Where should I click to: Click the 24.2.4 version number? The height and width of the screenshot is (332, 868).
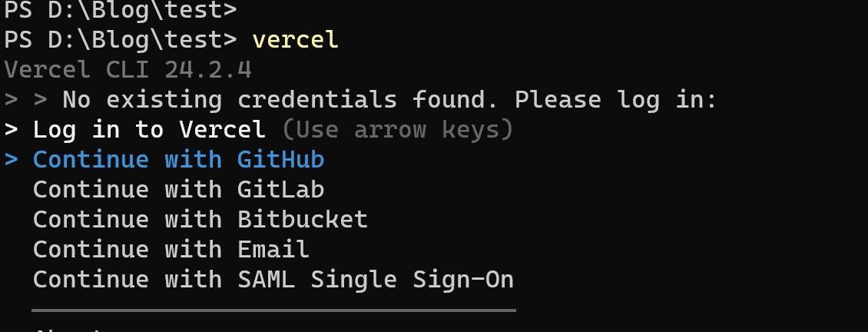208,70
